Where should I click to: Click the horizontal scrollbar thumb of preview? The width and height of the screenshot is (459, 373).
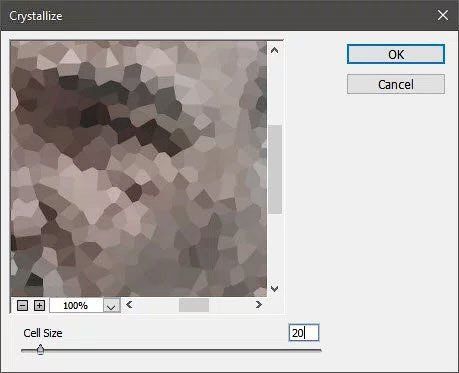click(194, 305)
